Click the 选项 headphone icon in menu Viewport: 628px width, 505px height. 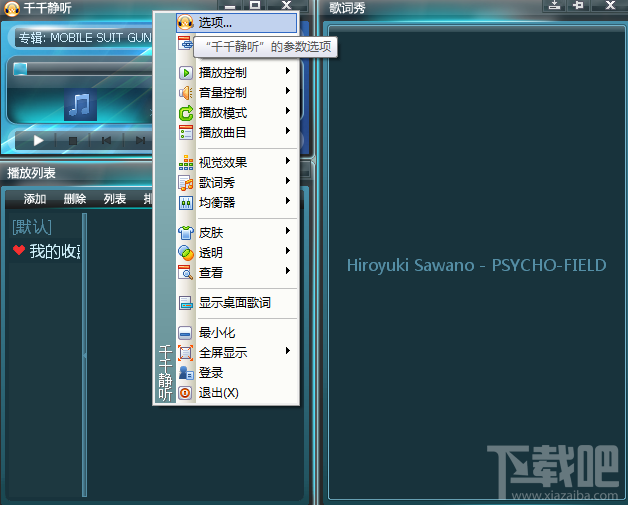[x=185, y=22]
